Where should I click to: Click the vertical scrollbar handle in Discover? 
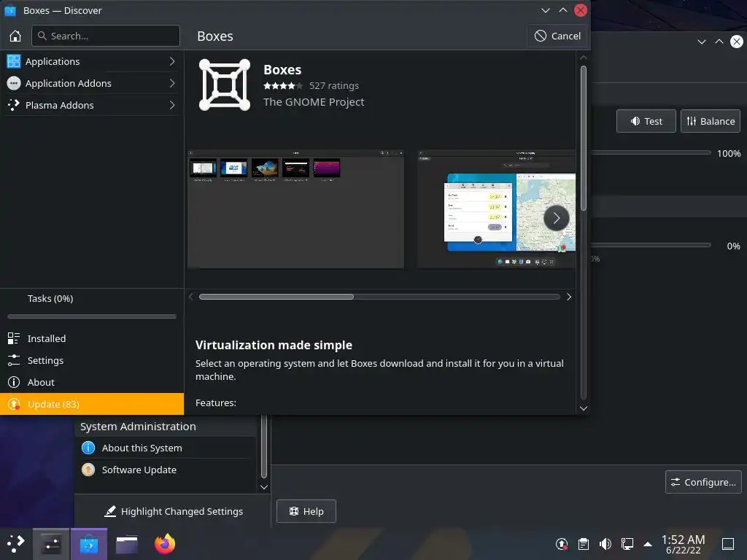click(x=584, y=138)
